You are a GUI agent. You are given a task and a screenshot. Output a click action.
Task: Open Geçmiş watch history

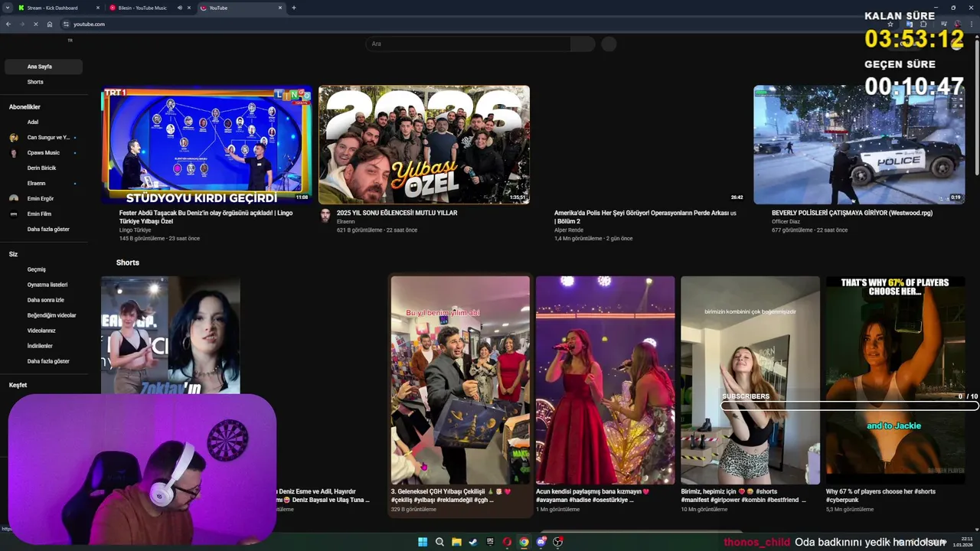37,269
